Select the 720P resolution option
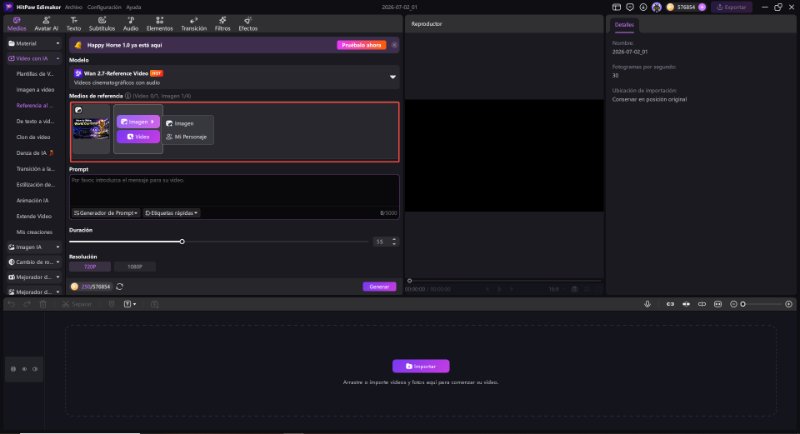The width and height of the screenshot is (800, 434). [90, 267]
